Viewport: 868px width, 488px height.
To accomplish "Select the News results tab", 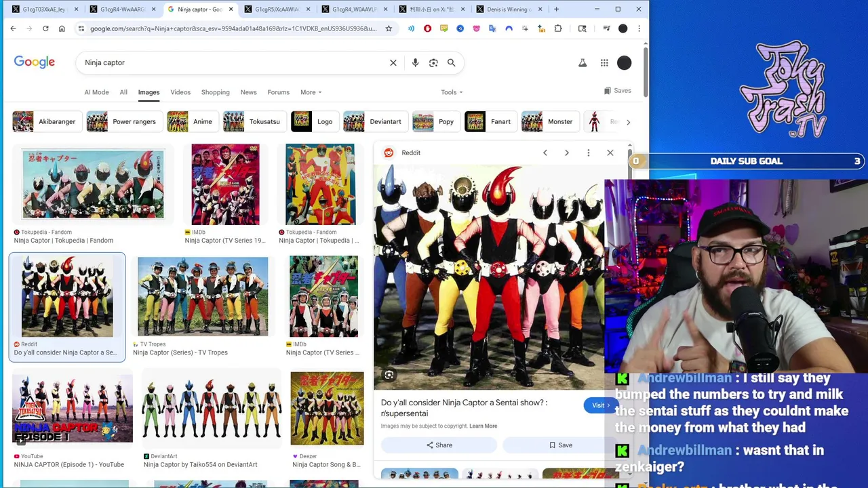I will click(x=248, y=92).
